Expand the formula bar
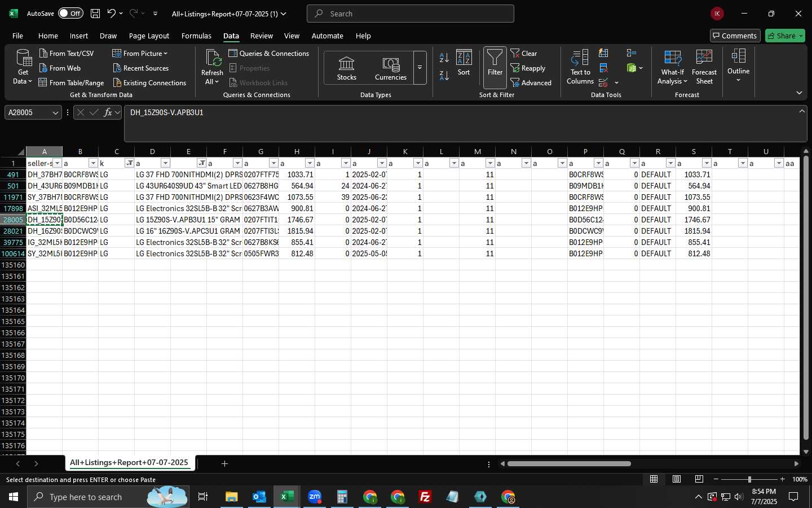812x508 pixels. pyautogui.click(x=802, y=111)
